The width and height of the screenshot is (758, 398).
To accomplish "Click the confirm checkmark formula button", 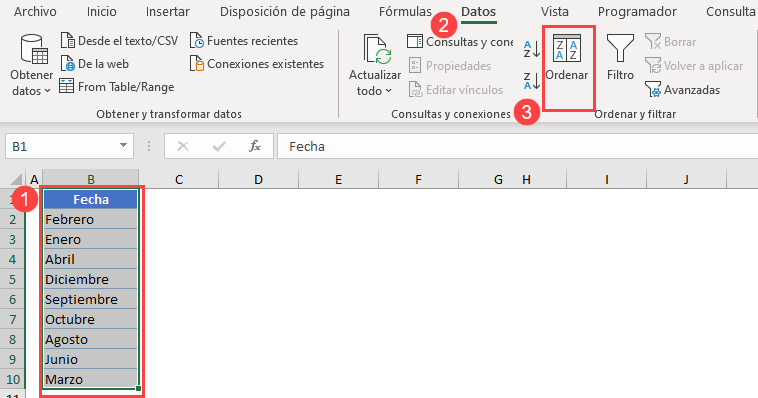I will [x=219, y=146].
